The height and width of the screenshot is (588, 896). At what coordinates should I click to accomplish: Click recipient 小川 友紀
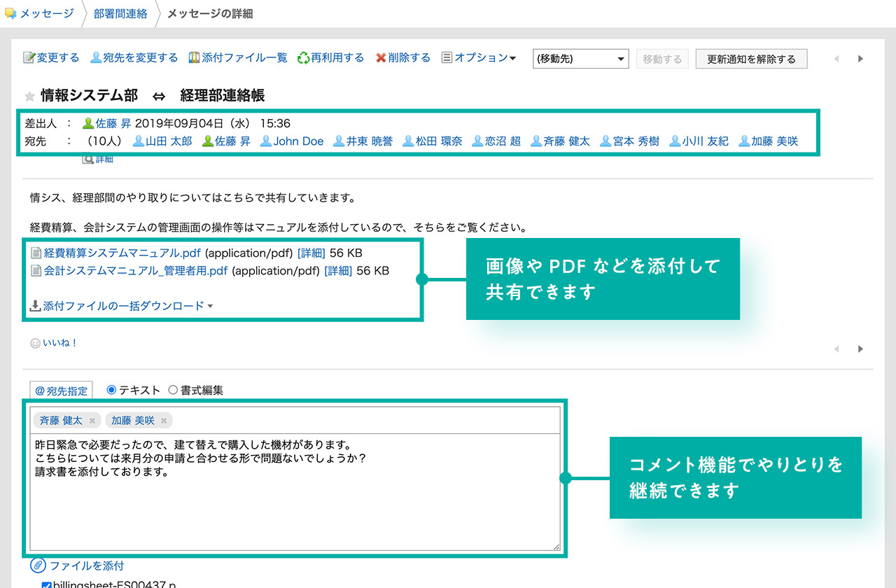coord(705,141)
